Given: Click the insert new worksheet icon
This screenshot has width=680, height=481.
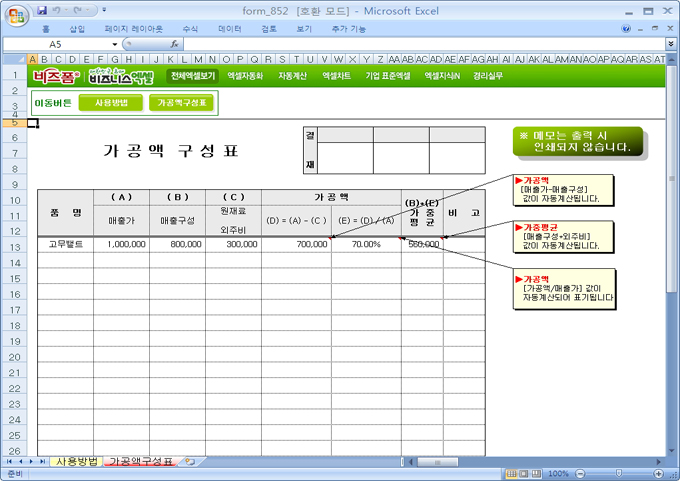Looking at the screenshot, I should (189, 461).
